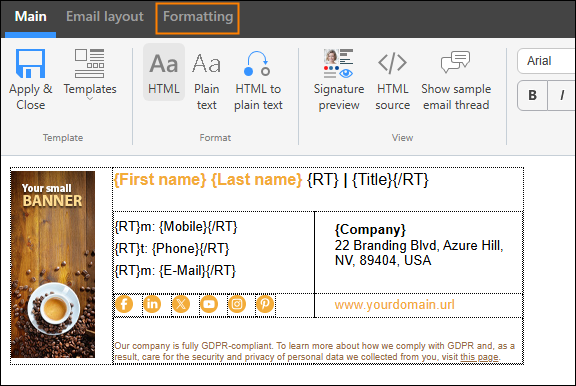Screen dimensions: 576x386
Task: View the HTML source
Action: pos(392,81)
